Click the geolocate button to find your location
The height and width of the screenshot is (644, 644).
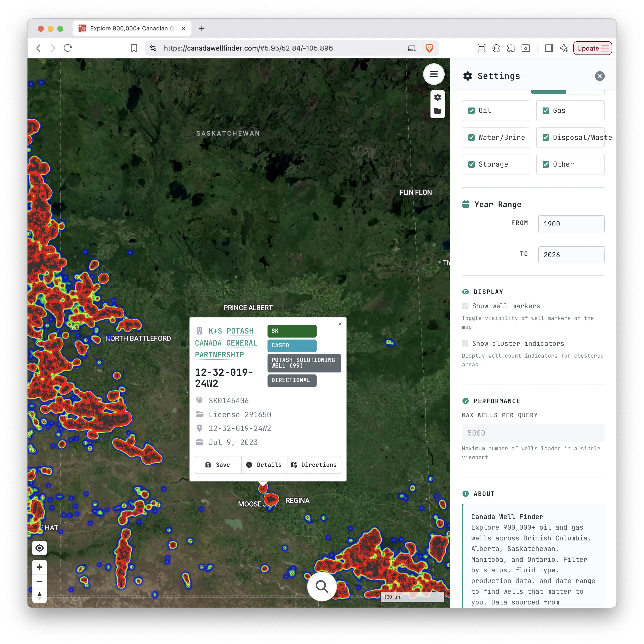[39, 548]
